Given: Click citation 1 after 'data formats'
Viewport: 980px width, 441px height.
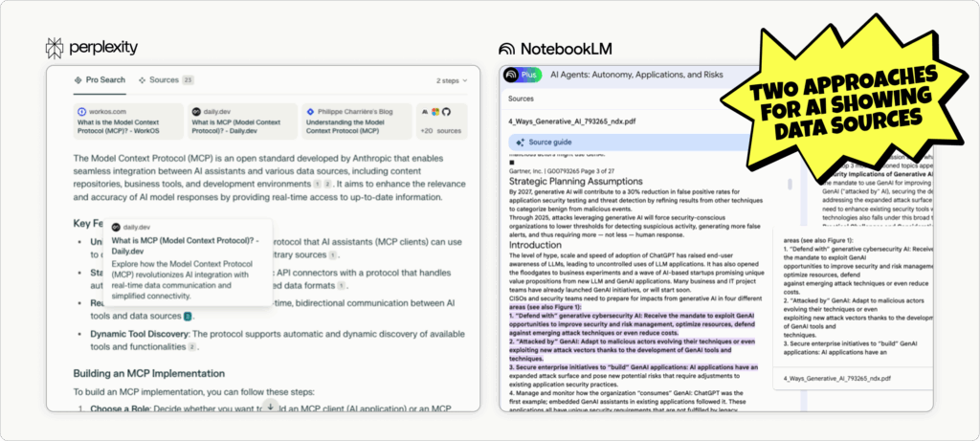Looking at the screenshot, I should pyautogui.click(x=342, y=285).
